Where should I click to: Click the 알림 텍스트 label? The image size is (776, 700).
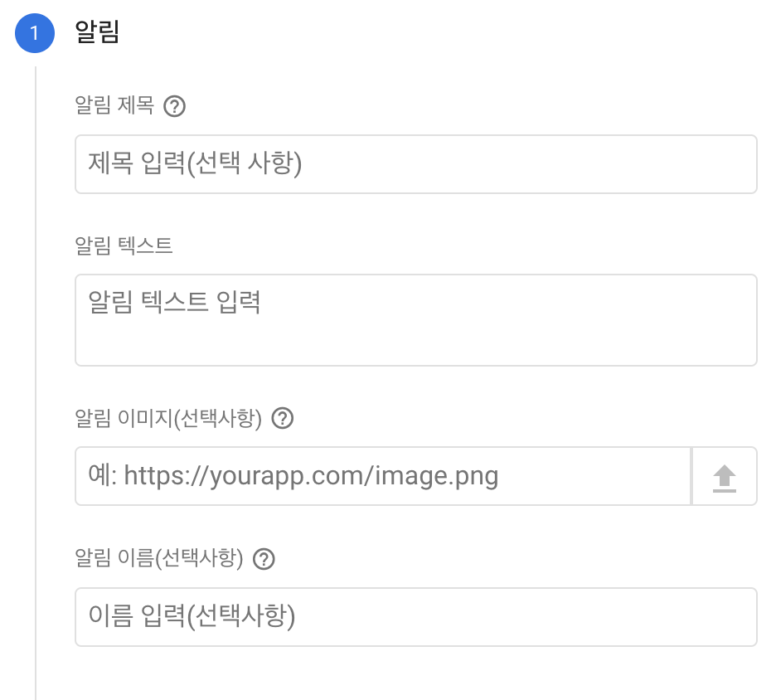[x=124, y=245]
